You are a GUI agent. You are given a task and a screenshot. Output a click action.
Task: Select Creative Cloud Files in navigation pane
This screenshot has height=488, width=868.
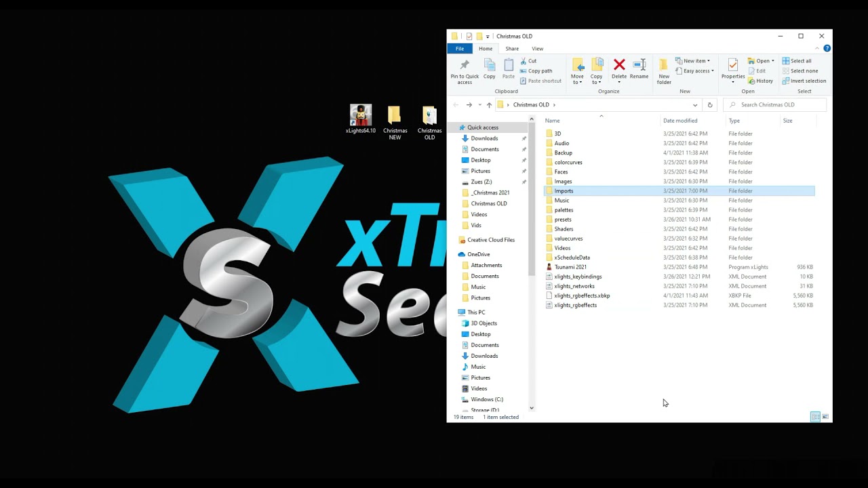pyautogui.click(x=491, y=240)
